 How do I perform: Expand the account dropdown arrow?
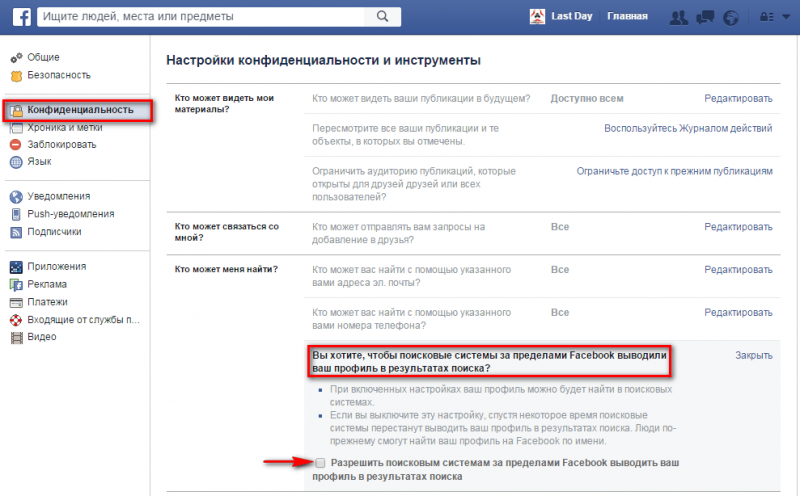(x=786, y=17)
